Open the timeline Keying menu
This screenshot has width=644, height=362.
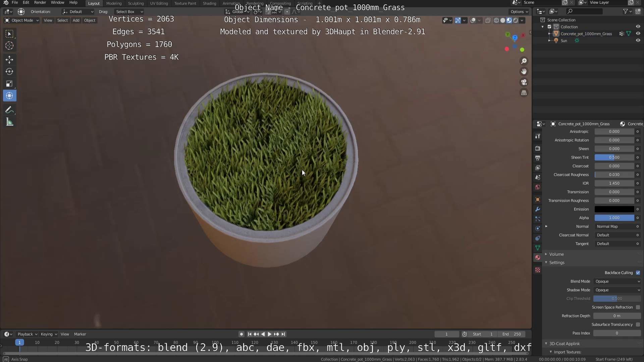48,334
